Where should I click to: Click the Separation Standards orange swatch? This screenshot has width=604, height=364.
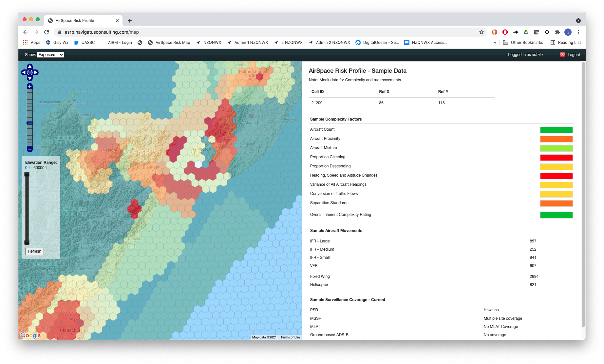(x=556, y=203)
